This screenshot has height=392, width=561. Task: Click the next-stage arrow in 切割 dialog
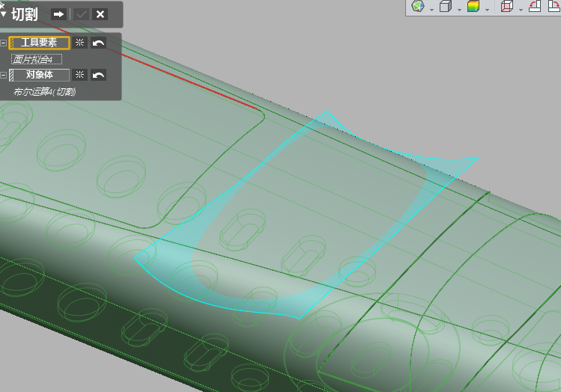[58, 14]
